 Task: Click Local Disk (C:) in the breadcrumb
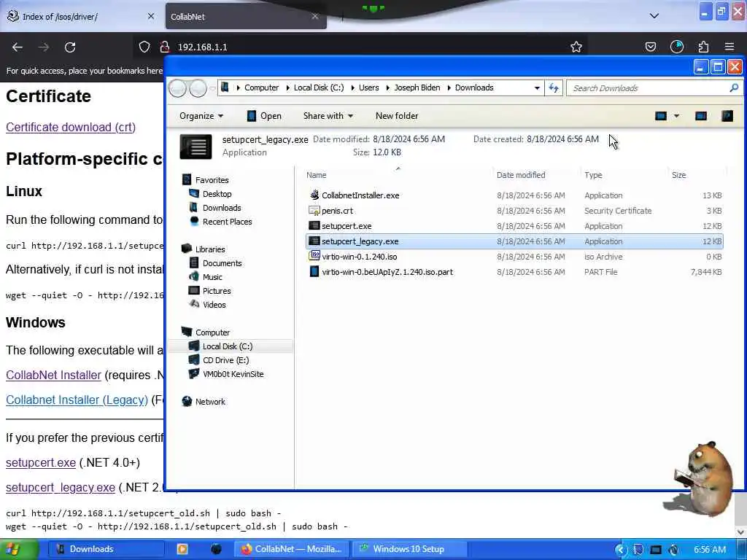[319, 87]
